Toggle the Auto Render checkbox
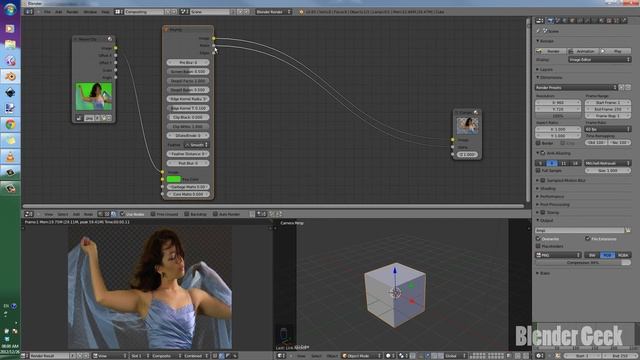Screen dimensions: 640x360 coord(215,214)
